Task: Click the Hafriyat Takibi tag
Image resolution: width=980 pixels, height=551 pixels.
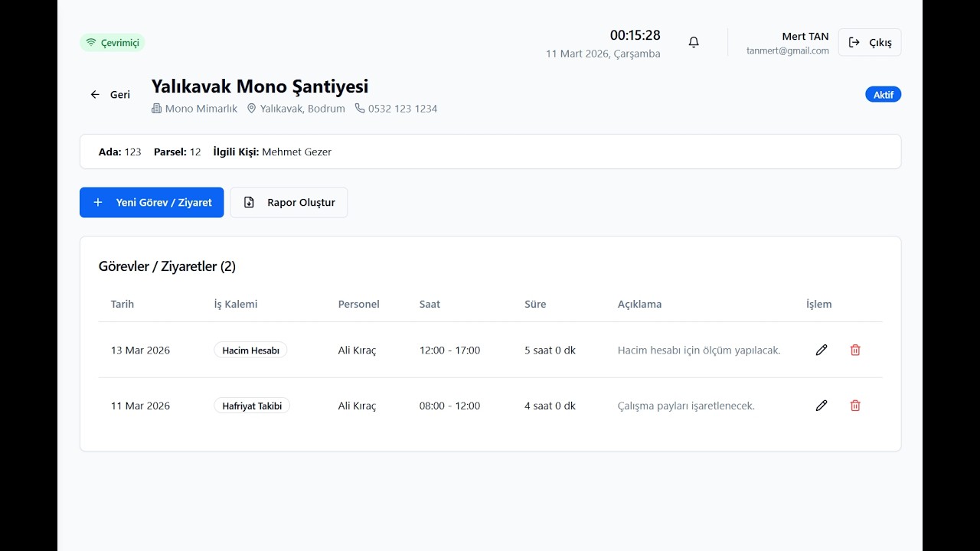Action: [252, 406]
